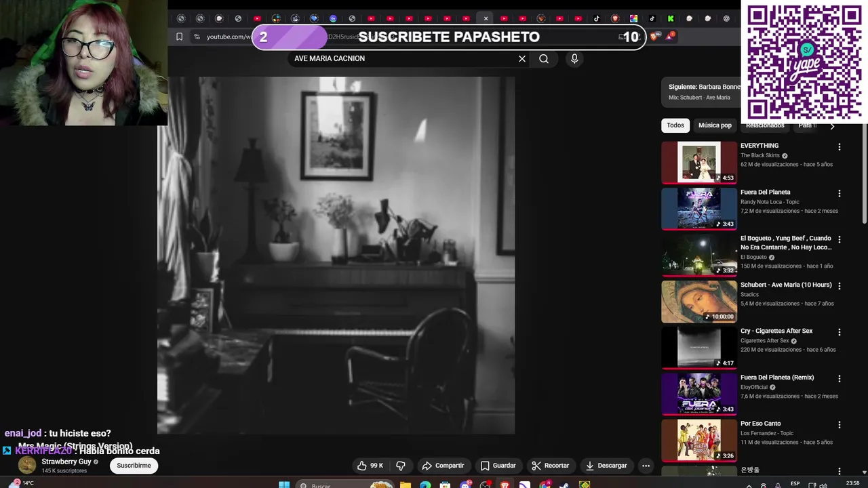Open Steam from the taskbar
This screenshot has width=868, height=488.
tap(565, 485)
